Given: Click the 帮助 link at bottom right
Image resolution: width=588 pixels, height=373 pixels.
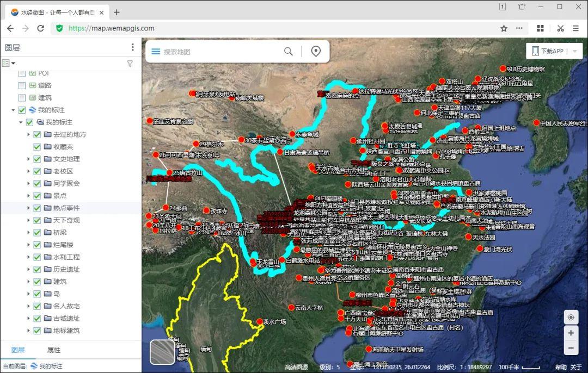Looking at the screenshot, I should click(x=561, y=367).
